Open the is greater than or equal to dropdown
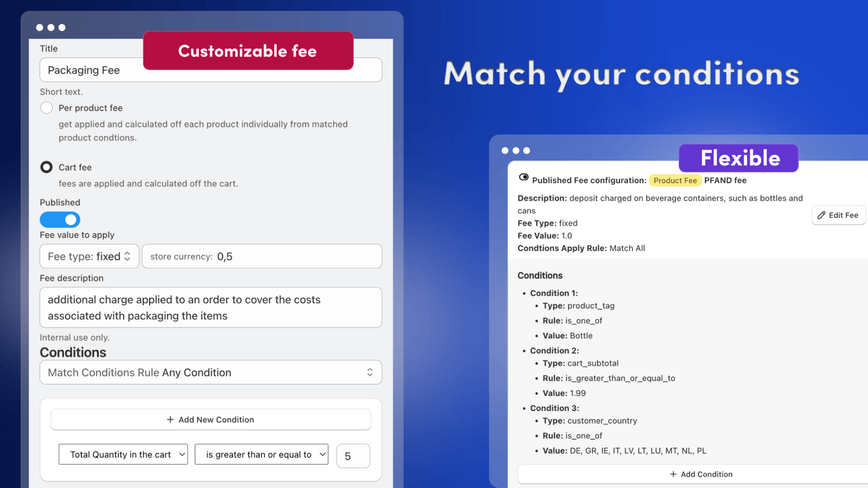The height and width of the screenshot is (488, 868). tap(261, 454)
